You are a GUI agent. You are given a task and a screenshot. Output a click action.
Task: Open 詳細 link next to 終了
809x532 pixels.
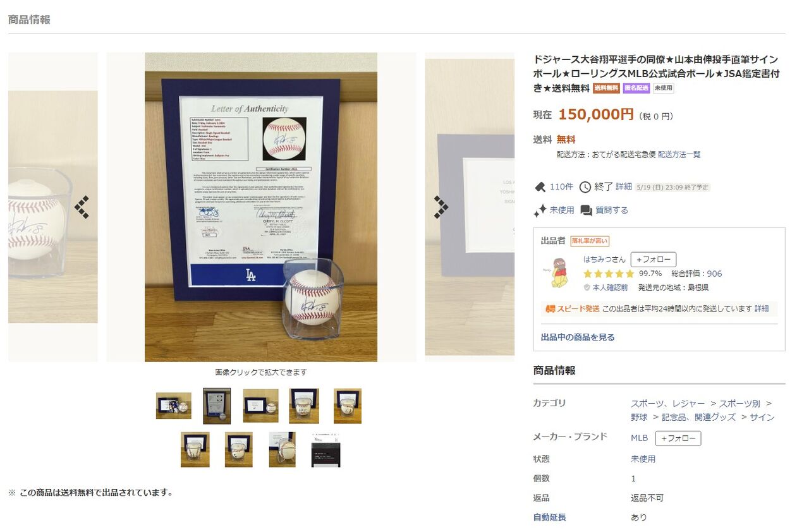click(624, 186)
